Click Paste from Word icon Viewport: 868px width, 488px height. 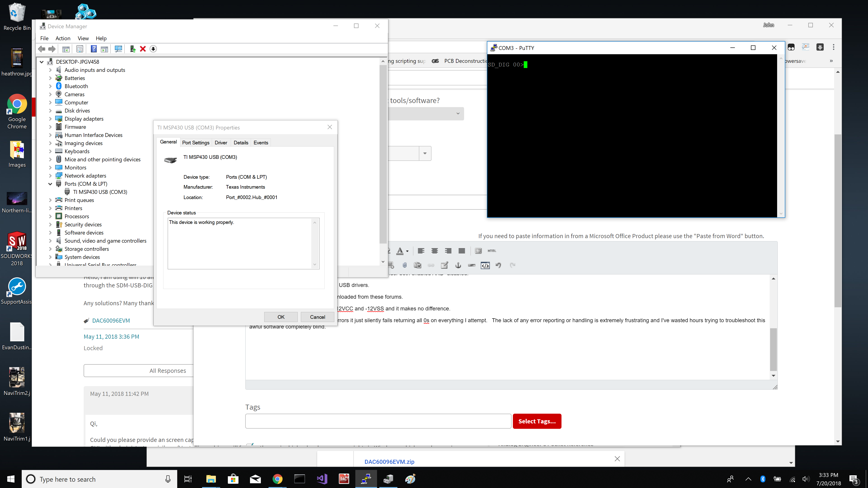tap(418, 265)
